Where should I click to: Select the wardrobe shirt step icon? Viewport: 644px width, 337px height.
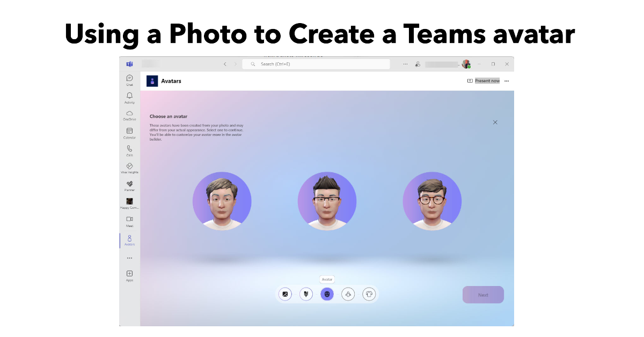369,294
